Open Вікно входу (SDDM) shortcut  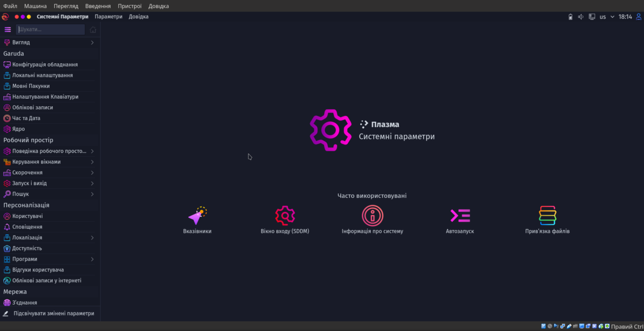(285, 220)
